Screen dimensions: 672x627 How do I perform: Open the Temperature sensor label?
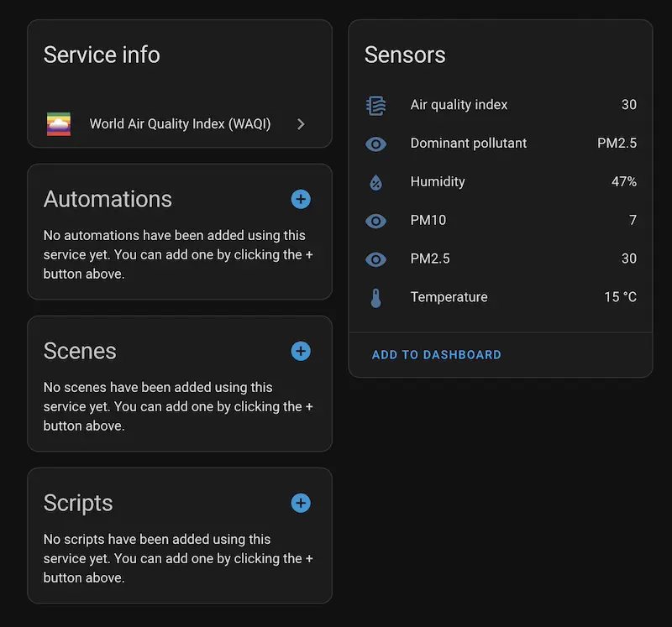[449, 297]
